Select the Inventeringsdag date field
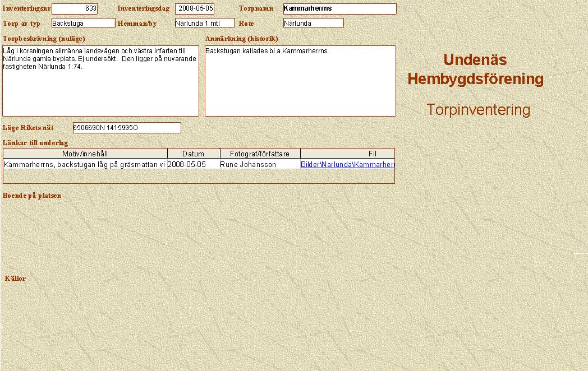The image size is (588, 371). point(195,9)
